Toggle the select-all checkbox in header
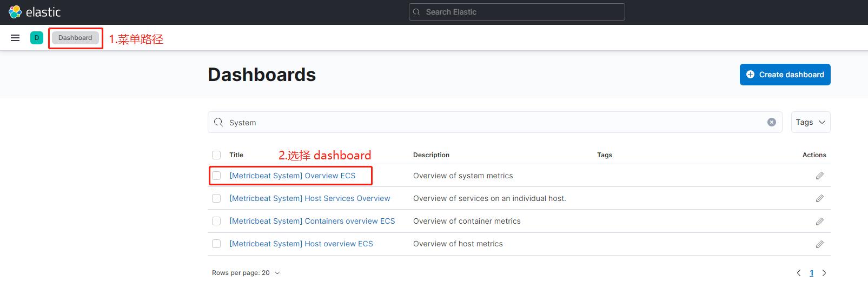 click(x=216, y=155)
